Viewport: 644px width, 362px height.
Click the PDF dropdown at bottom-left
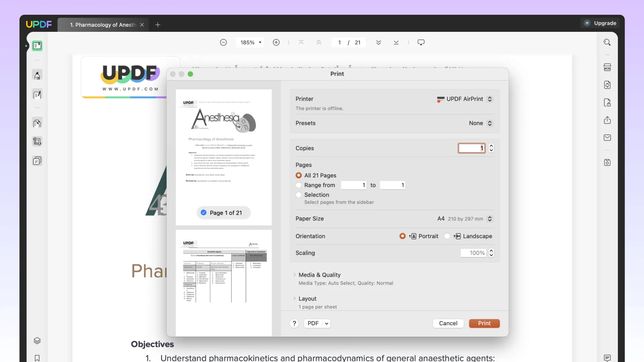(x=317, y=323)
